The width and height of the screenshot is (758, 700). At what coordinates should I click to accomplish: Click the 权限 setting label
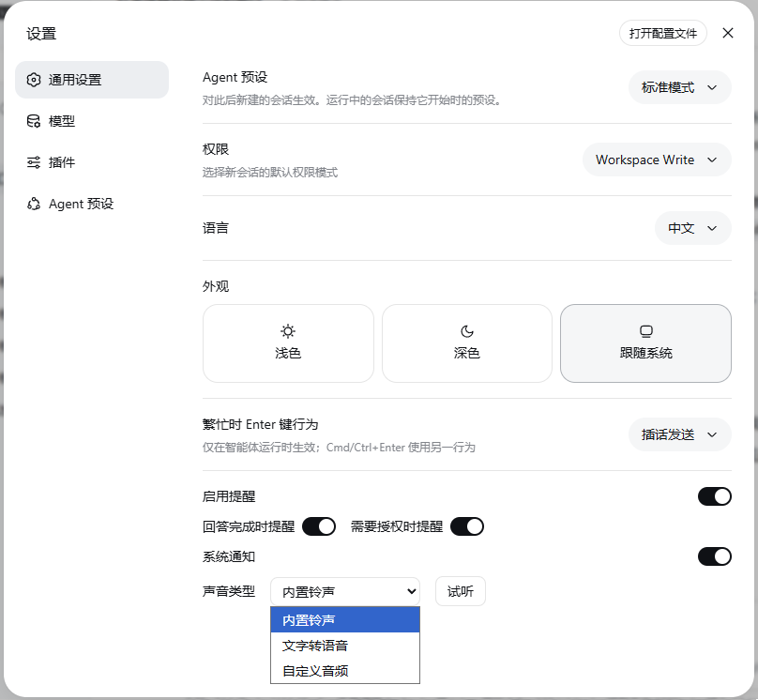coord(216,149)
